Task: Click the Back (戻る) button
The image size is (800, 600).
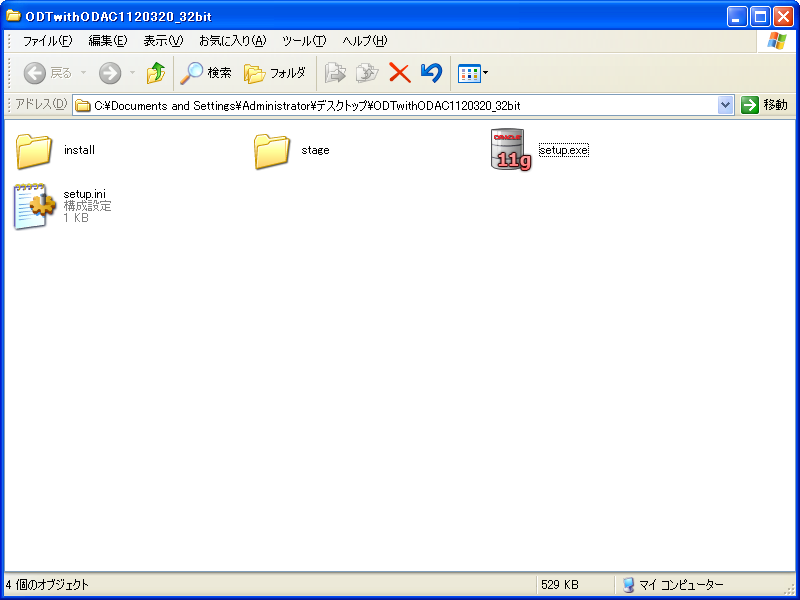Action: tap(47, 73)
